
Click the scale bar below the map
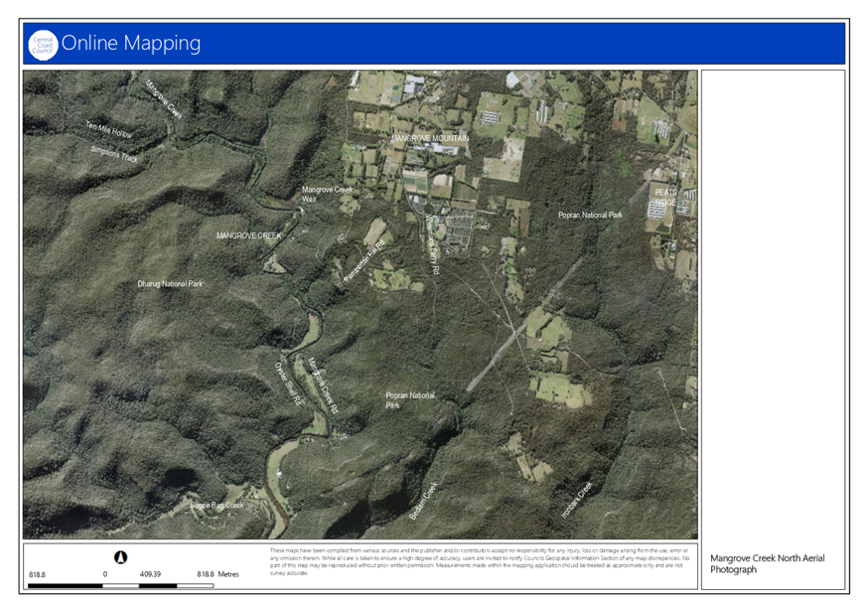121,585
